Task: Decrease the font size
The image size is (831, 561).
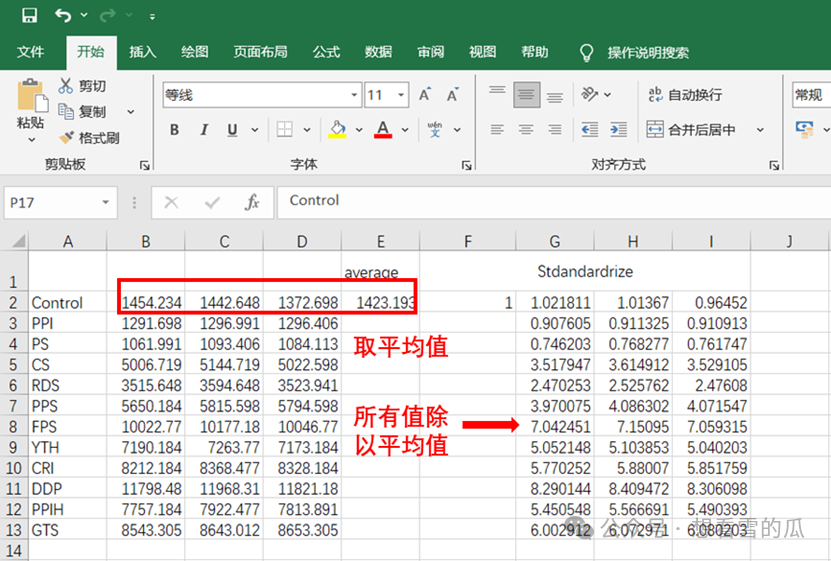Action: [452, 94]
